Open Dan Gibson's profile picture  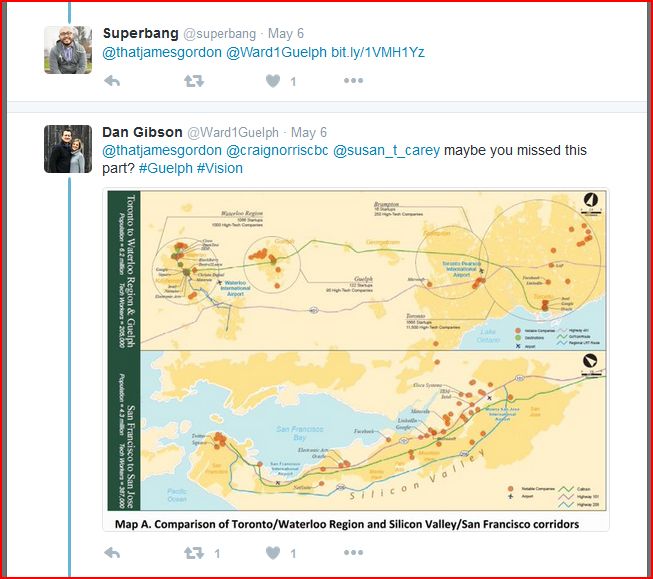[x=68, y=149]
